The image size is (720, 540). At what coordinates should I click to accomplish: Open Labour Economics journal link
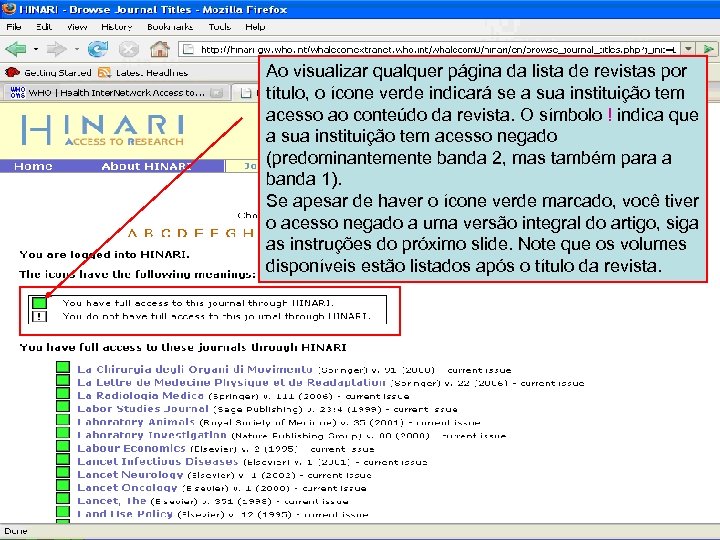[131, 448]
